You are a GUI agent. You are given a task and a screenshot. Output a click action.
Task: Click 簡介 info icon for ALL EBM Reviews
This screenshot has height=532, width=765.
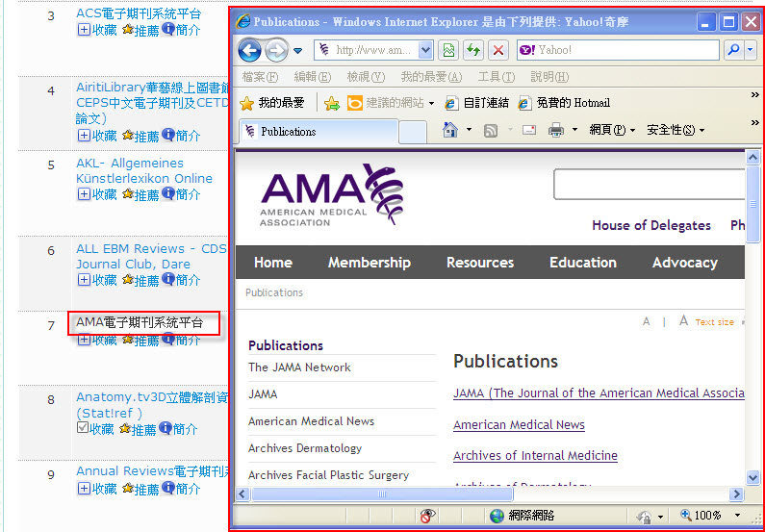point(167,278)
